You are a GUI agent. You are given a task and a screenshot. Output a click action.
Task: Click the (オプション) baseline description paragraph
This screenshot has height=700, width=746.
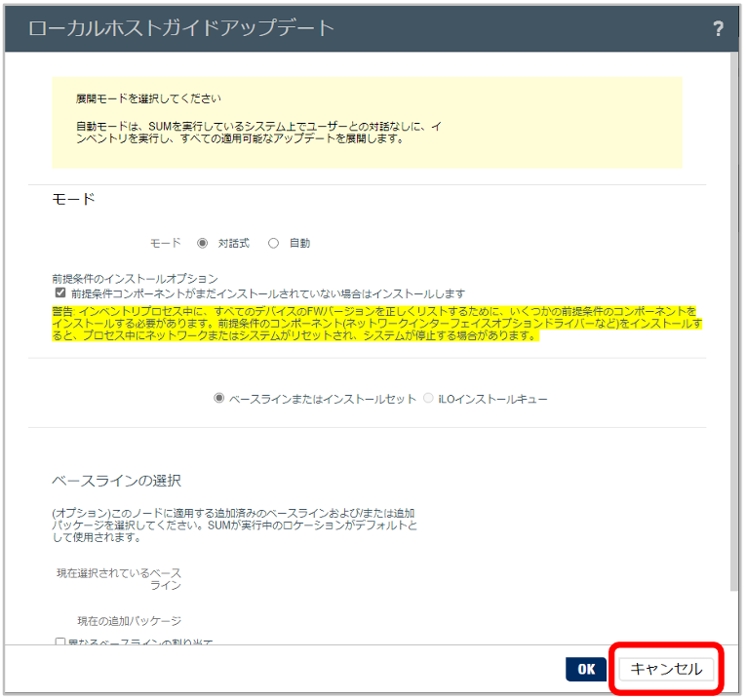click(x=234, y=525)
